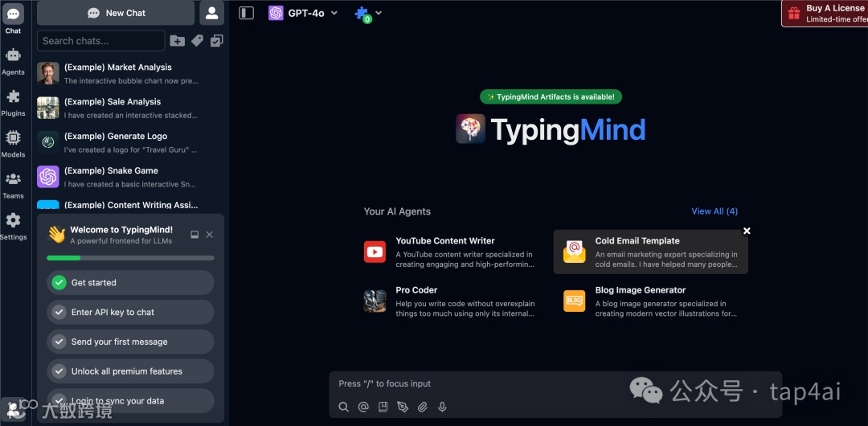Screen dimensions: 868x426
Task: Open the prompt library bookmark icon
Action: pyautogui.click(x=383, y=408)
